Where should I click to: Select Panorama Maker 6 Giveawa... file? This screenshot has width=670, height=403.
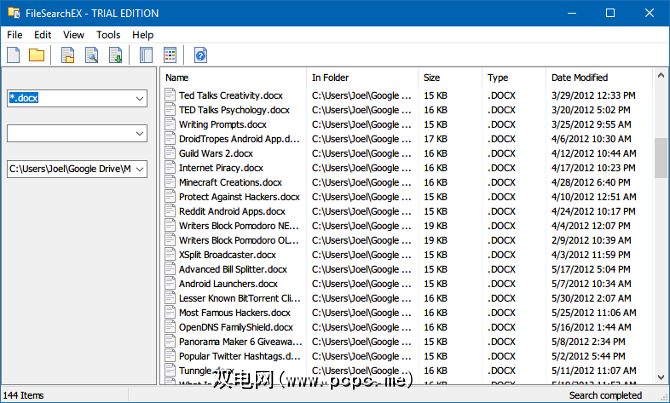point(241,341)
